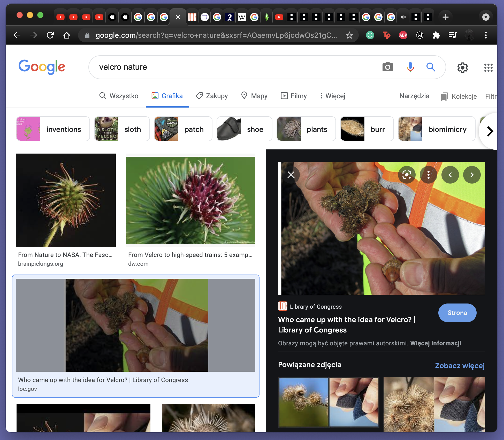Open the tab search dropdown arrow
504x440 pixels.
[x=486, y=17]
